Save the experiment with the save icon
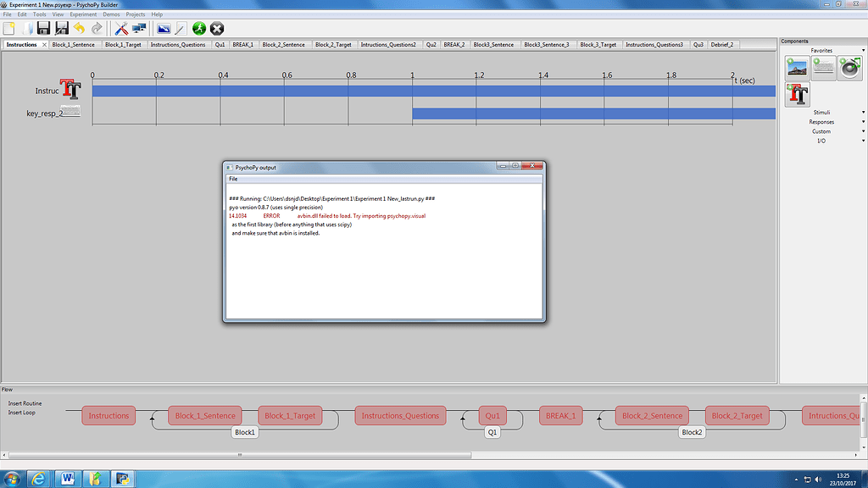Viewport: 868px width, 488px height. 43,28
